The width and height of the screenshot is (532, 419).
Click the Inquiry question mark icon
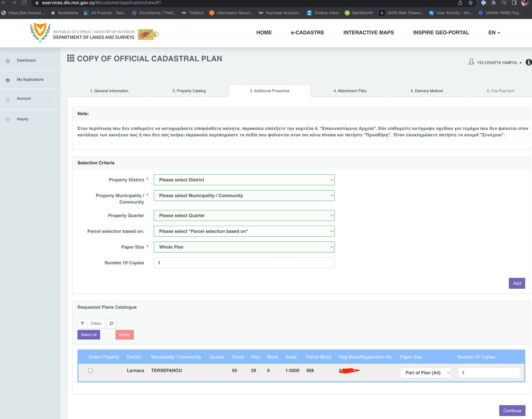[x=8, y=119]
